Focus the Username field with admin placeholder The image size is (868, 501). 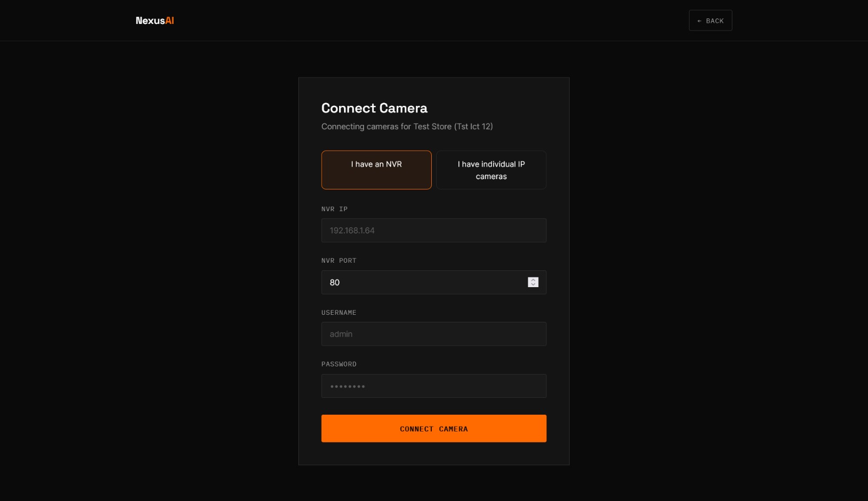point(433,334)
